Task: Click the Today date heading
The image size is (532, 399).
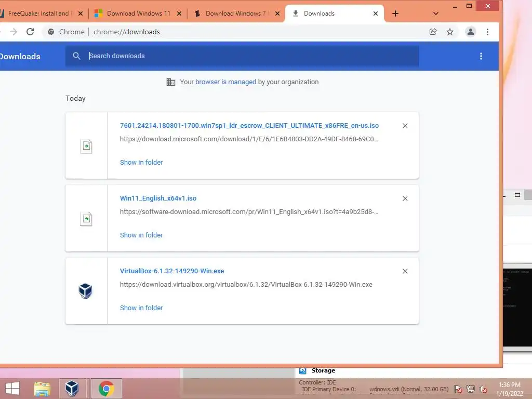Action: tap(76, 98)
